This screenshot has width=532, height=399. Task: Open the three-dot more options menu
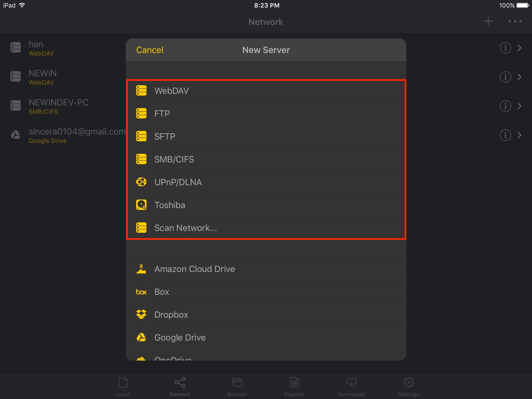pyautogui.click(x=515, y=22)
